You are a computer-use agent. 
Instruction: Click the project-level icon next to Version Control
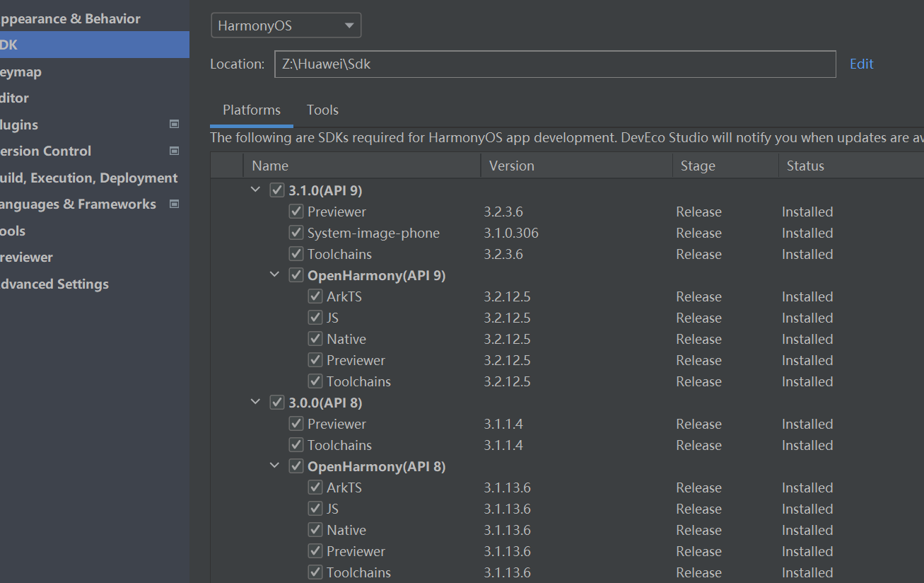(175, 151)
